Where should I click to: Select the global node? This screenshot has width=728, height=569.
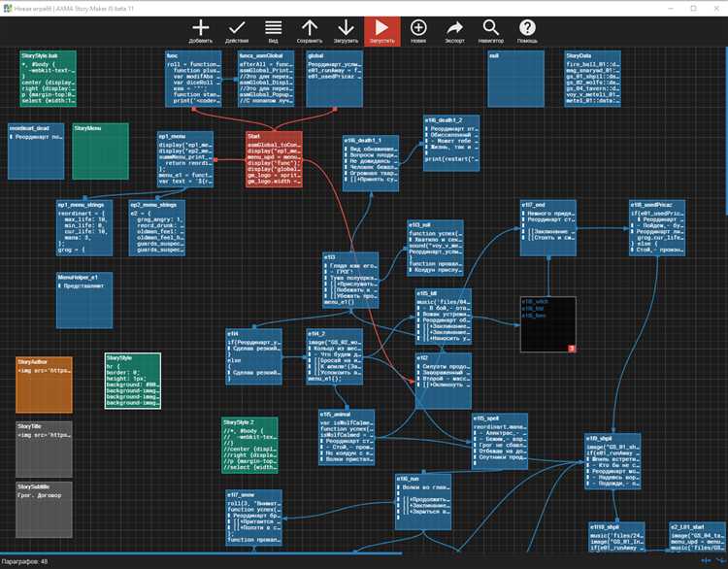coord(334,79)
